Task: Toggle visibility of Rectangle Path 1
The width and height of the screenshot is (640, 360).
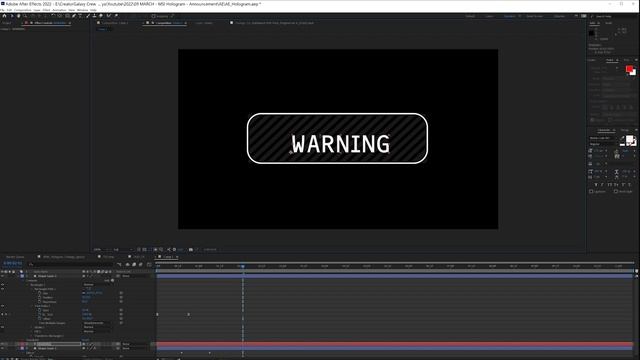Action: [x=2, y=289]
